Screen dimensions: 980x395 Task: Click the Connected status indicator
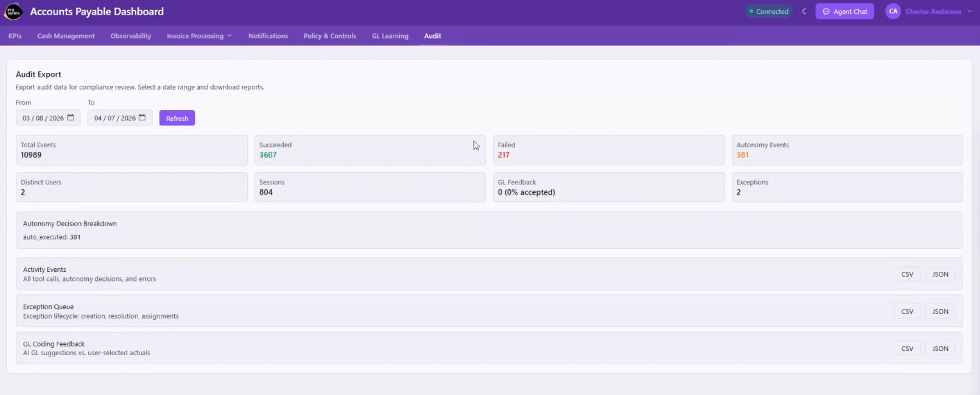pyautogui.click(x=768, y=12)
